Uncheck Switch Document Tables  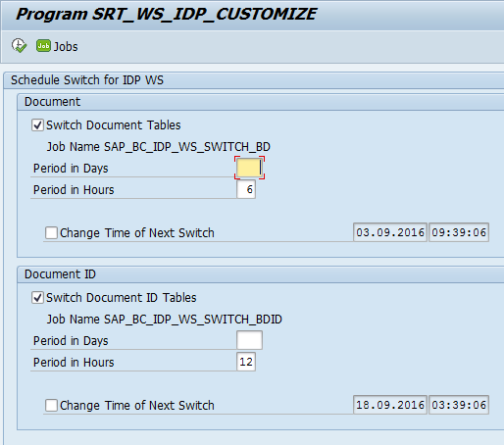click(37, 125)
